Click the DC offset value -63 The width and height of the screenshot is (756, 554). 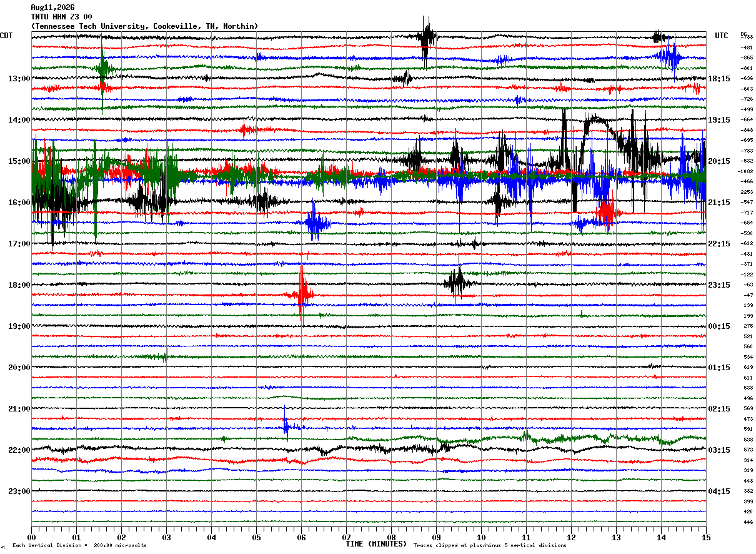click(749, 285)
